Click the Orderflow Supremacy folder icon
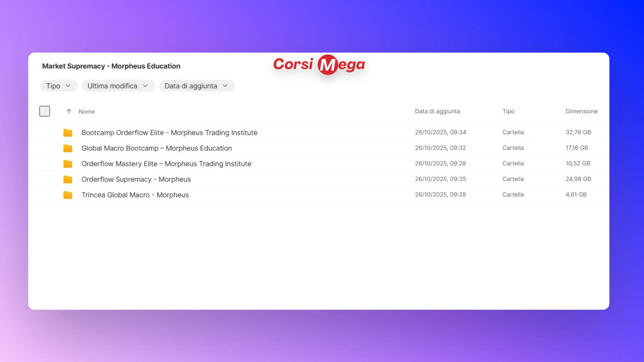The width and height of the screenshot is (644, 362). tap(68, 179)
